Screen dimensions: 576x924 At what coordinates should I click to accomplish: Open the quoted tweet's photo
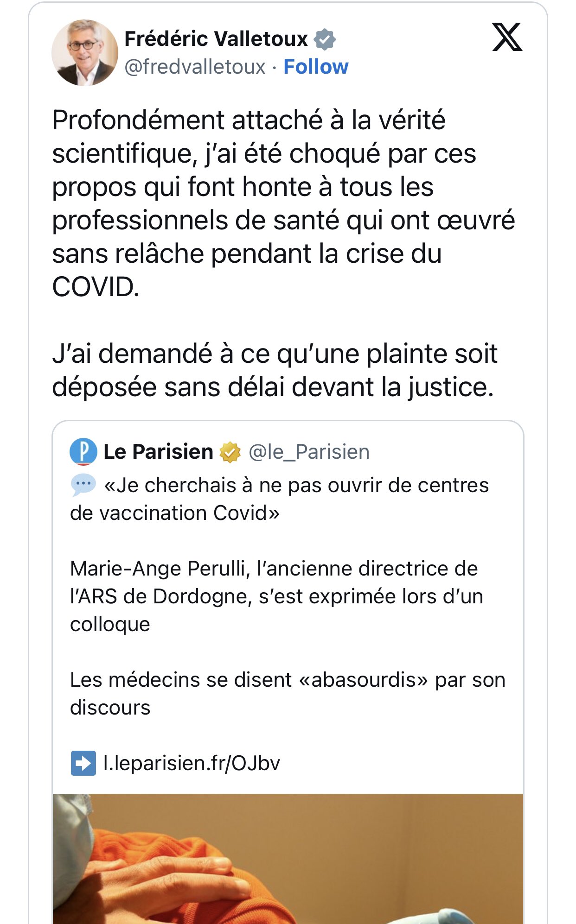(288, 858)
